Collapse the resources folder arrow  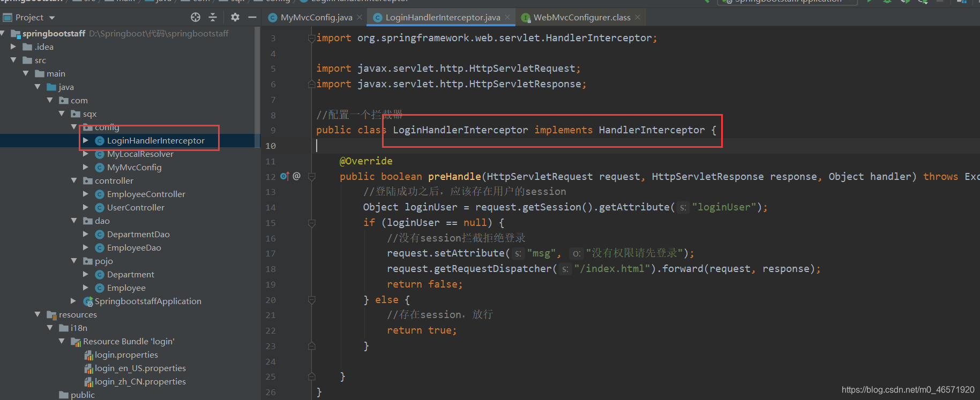tap(38, 315)
